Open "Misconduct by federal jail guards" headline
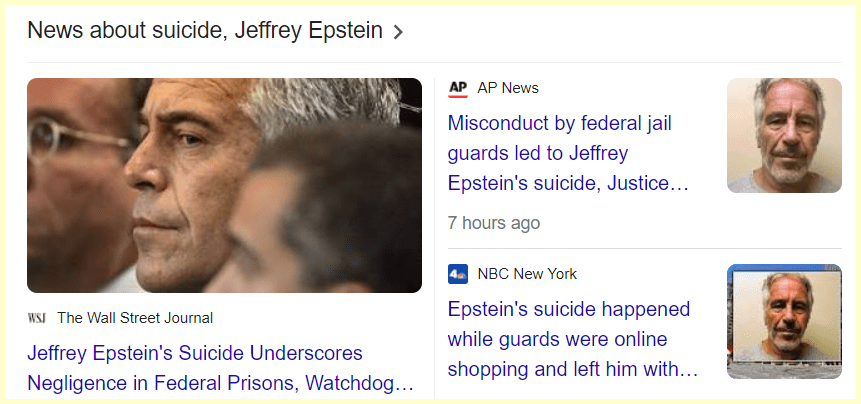The image size is (861, 404). (560, 124)
